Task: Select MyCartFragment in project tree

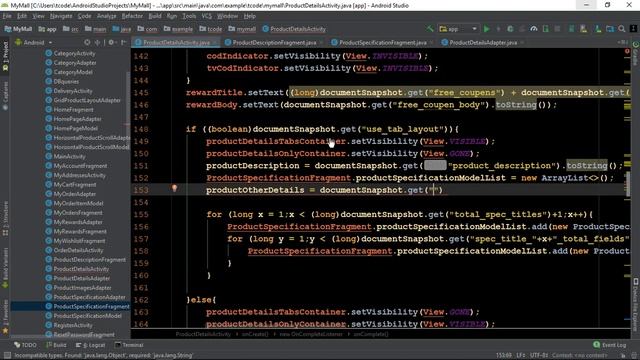Action: [x=75, y=185]
